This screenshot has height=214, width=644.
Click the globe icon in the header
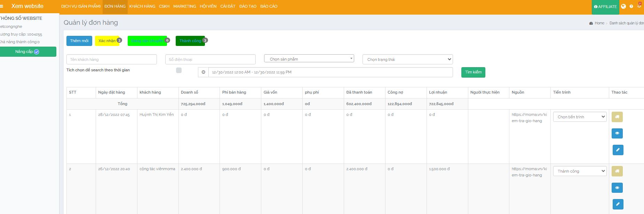point(623,6)
